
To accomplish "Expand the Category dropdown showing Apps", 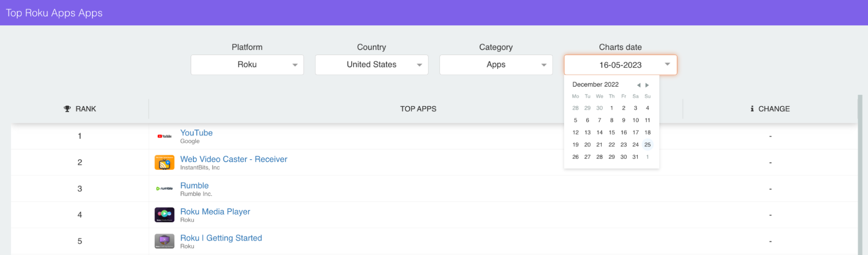I will [x=495, y=65].
